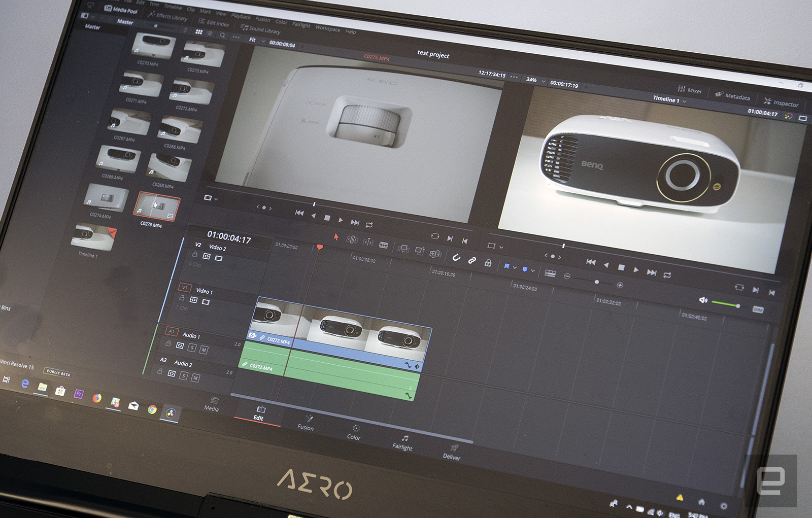Screen dimensions: 812x518
Task: Open the Sound Library panel
Action: [x=260, y=29]
